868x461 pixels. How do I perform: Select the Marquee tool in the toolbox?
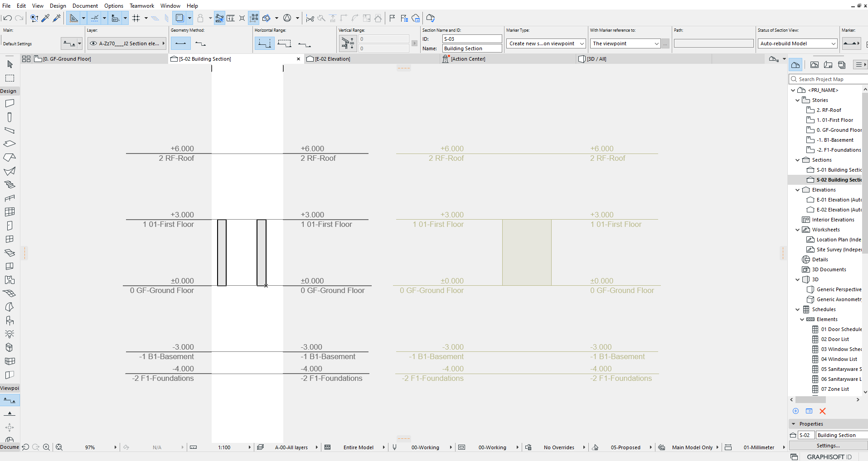10,77
